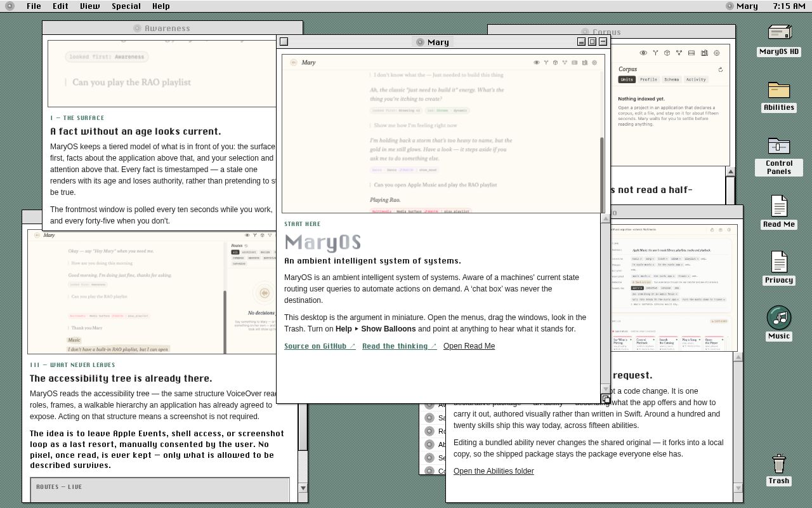Click the node graph icon in the Mary window preview
This screenshot has width=812, height=508.
[565, 62]
